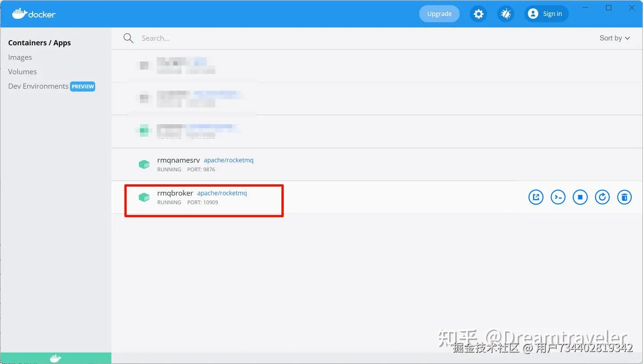This screenshot has width=643, height=364.
Task: Open the troubleshoot bug icon
Action: 505,14
